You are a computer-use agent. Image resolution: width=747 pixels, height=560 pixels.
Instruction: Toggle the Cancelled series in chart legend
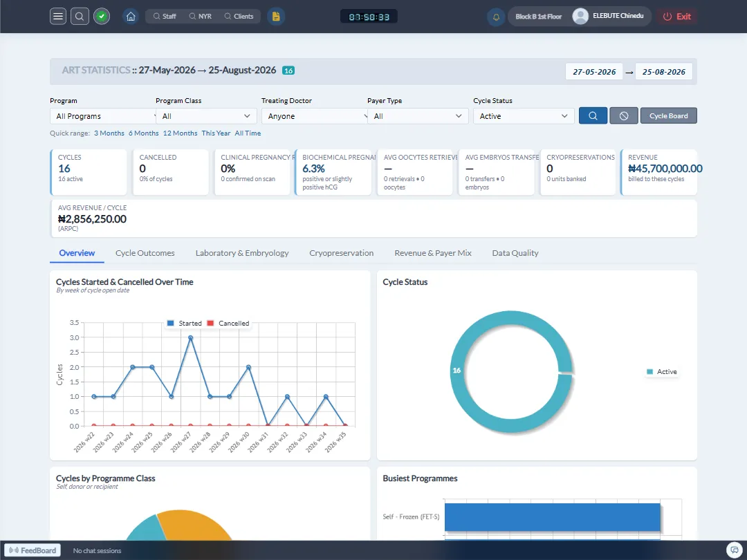tap(228, 324)
